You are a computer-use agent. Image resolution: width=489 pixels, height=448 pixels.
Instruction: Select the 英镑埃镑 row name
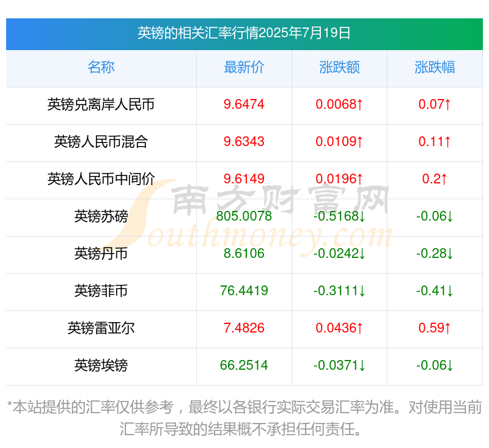click(101, 365)
